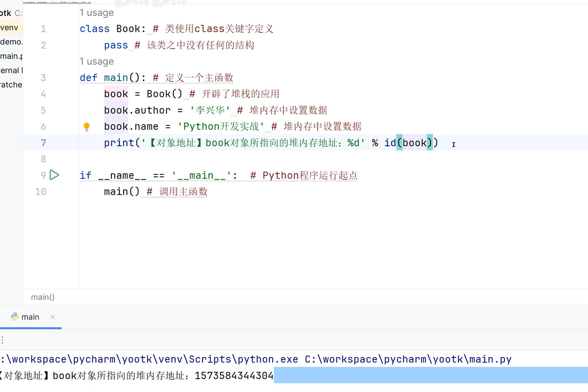The width and height of the screenshot is (588, 392).
Task: Click the main() breadcrumb above the run panel
Action: tap(42, 297)
